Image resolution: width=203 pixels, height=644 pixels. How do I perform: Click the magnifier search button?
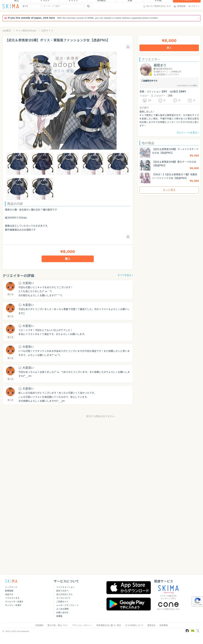click(88, 6)
